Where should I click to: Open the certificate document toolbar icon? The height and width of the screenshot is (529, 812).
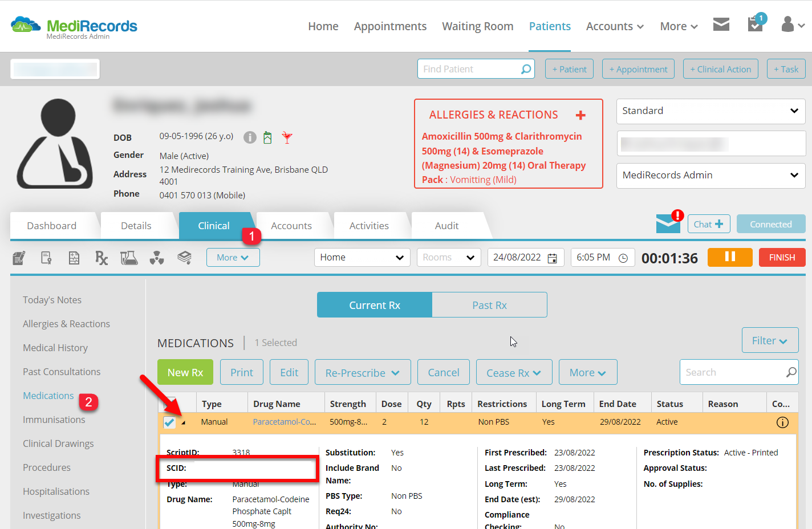pos(47,258)
